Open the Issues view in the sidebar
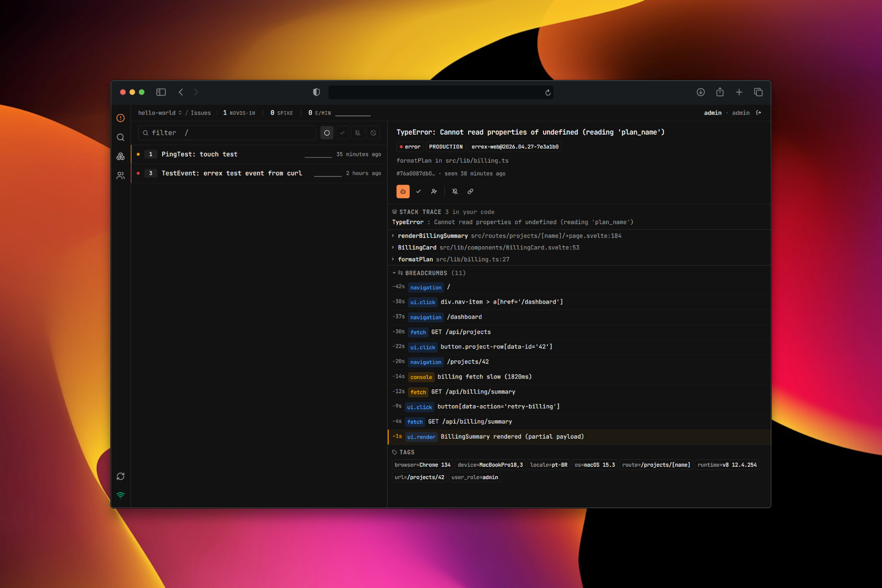Screen dimensions: 882x588 (x=120, y=118)
